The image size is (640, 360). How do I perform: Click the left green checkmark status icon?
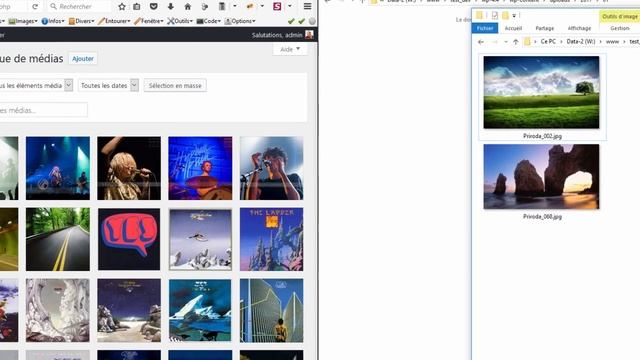[291, 21]
